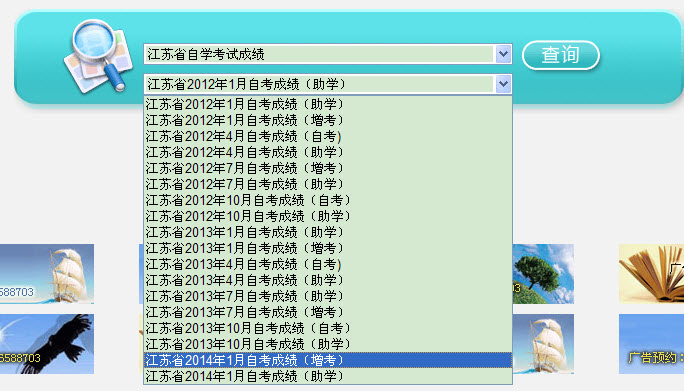Select 江苏省2012年1月自考成绩（增考）
The height and width of the screenshot is (391, 684).
click(x=328, y=120)
